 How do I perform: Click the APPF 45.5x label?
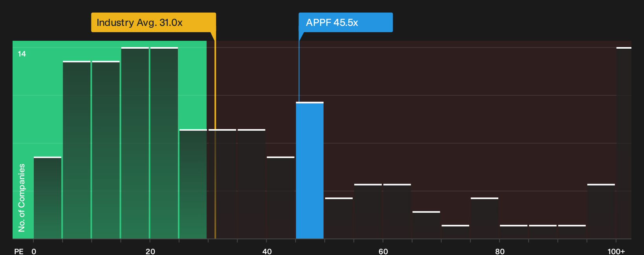[346, 22]
